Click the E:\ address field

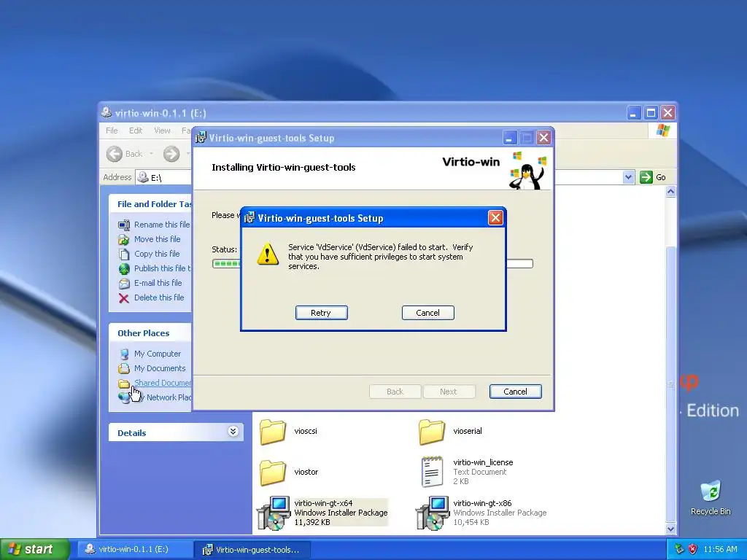(x=164, y=178)
